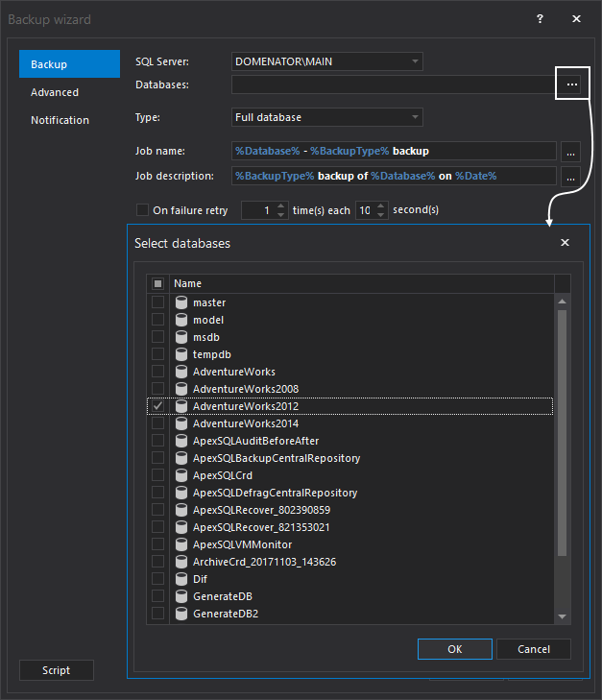Viewport: 602px width, 700px height.
Task: Sort by the Name column header
Action: point(362,283)
